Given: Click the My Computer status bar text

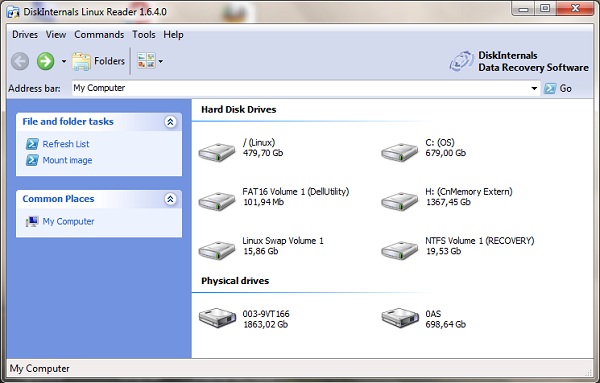Looking at the screenshot, I should click(x=40, y=369).
